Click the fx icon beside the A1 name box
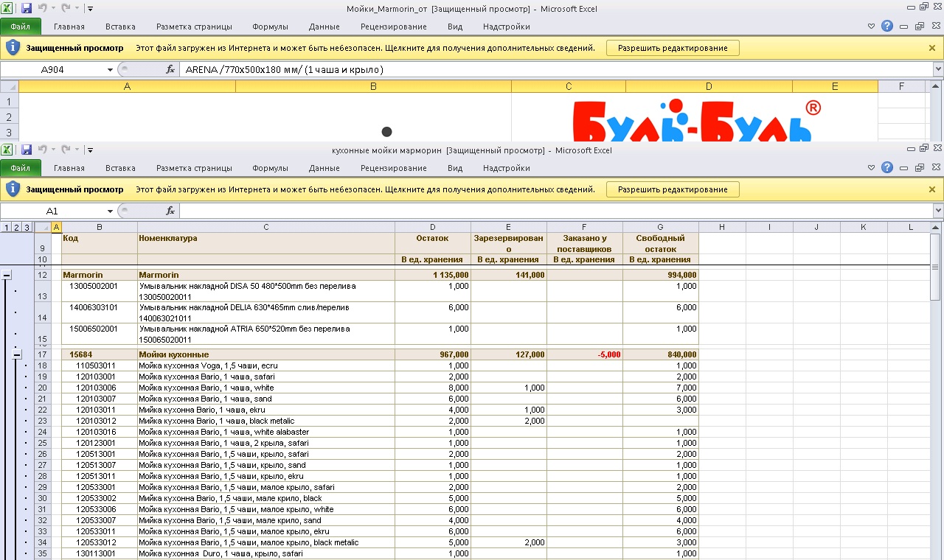Image resolution: width=944 pixels, height=560 pixels. [170, 211]
